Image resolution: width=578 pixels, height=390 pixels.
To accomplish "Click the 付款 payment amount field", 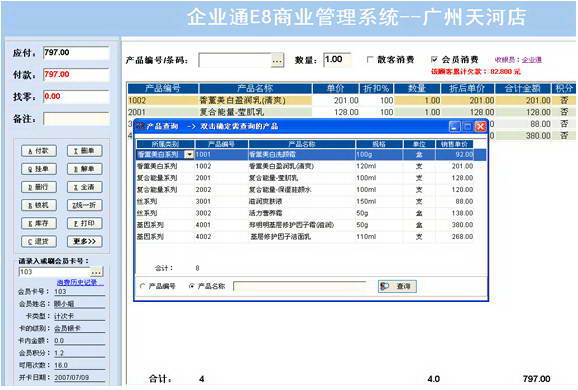I will click(76, 74).
